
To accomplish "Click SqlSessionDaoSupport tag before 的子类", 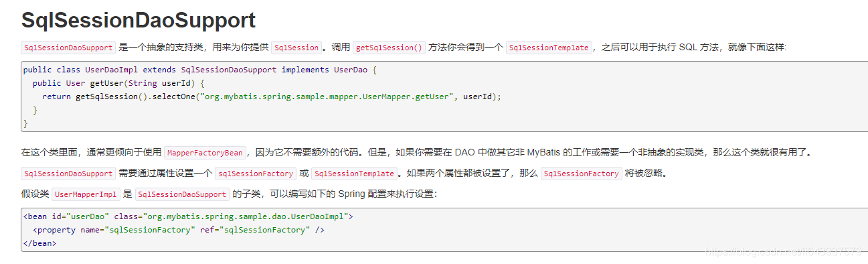I will (182, 194).
